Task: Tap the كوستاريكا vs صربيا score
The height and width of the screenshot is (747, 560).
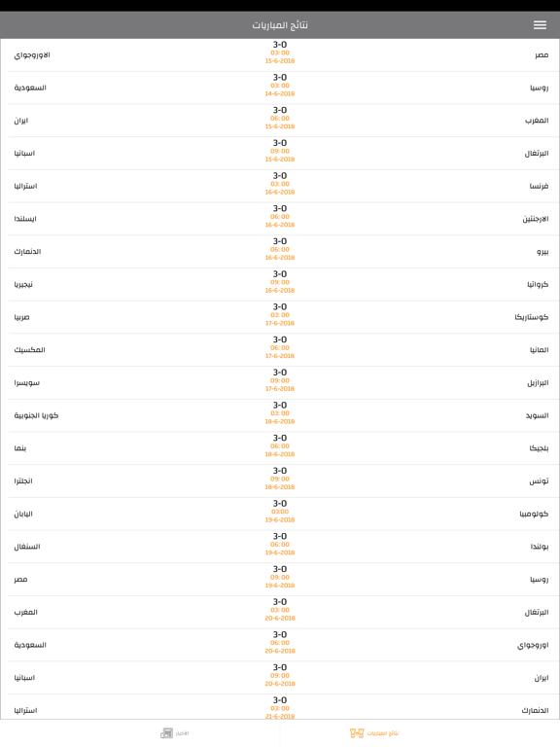Action: pyautogui.click(x=280, y=306)
